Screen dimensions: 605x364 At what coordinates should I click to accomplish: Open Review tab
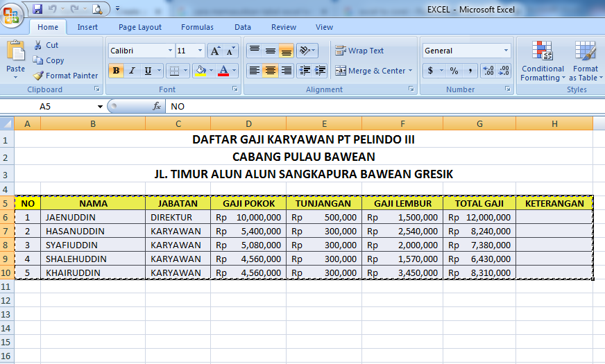(284, 27)
